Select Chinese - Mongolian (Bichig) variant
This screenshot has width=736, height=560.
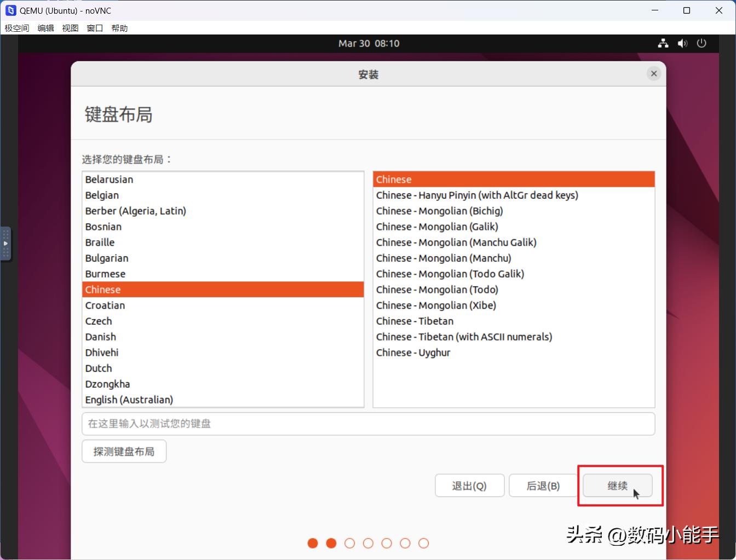[514, 211]
